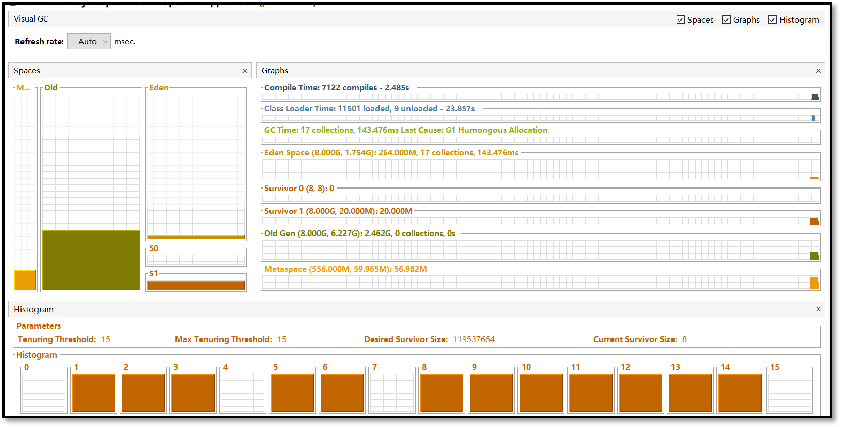Click the Metaspace bar in Spaces panel
841x427 pixels.
(25, 279)
